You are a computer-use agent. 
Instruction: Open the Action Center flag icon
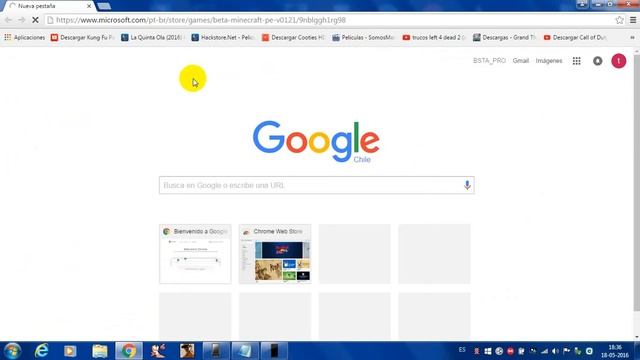tap(567, 351)
